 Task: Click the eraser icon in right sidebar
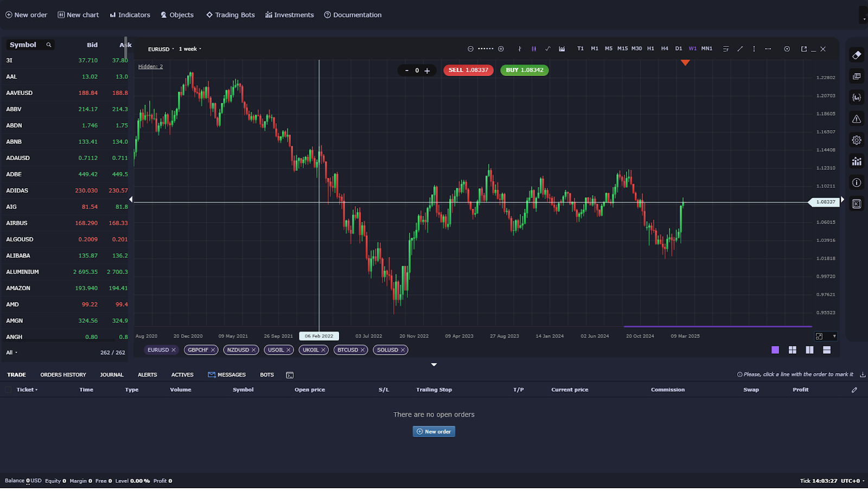pyautogui.click(x=857, y=55)
